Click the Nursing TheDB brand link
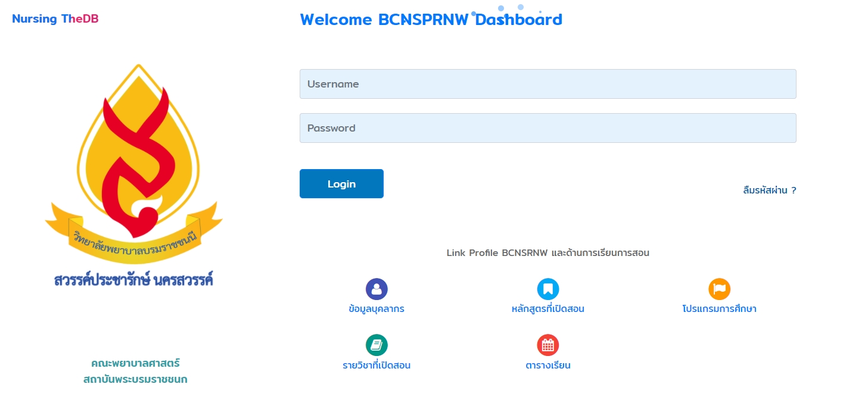 click(55, 19)
